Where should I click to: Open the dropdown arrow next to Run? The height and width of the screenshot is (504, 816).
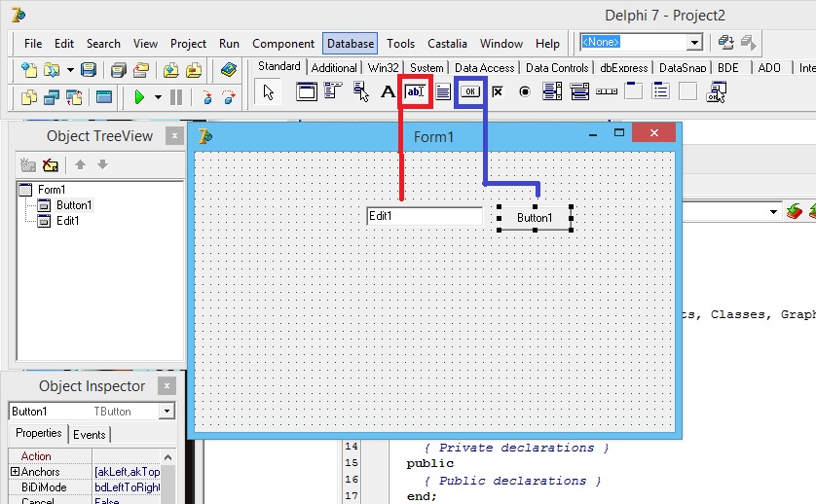pyautogui.click(x=158, y=97)
